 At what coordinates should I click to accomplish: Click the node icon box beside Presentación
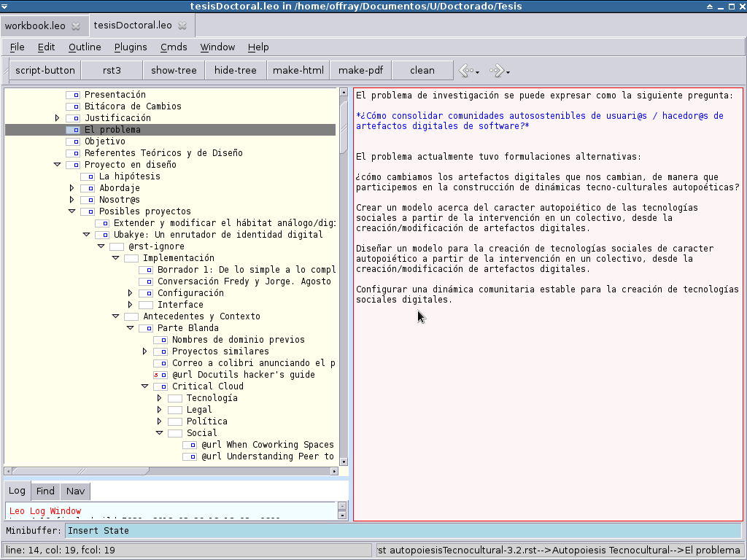(73, 95)
